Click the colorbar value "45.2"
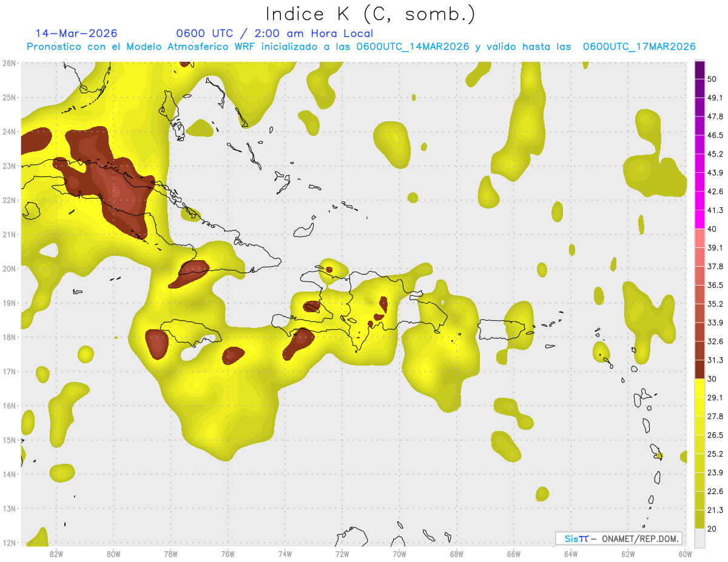The height and width of the screenshot is (562, 728). coord(715,154)
